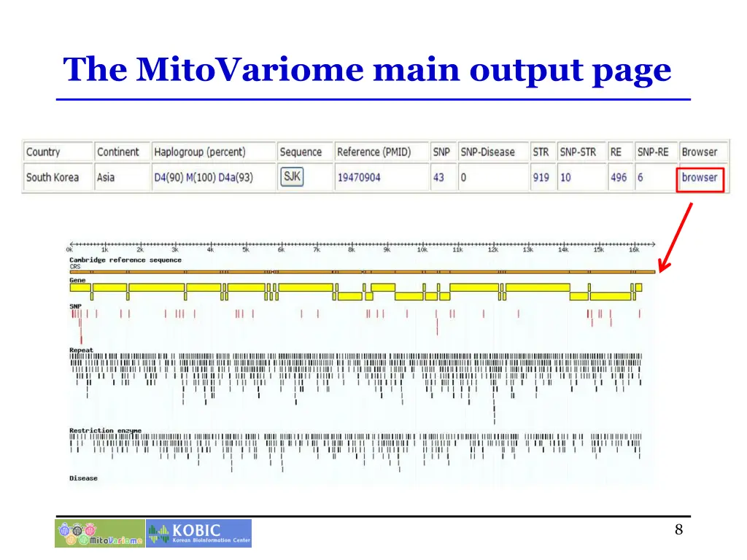Click the 8k mark on genome ruler

tap(352, 249)
